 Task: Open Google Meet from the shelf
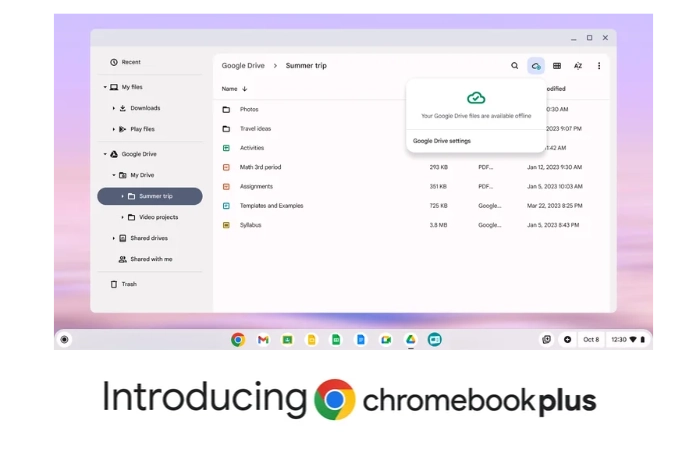tap(386, 340)
